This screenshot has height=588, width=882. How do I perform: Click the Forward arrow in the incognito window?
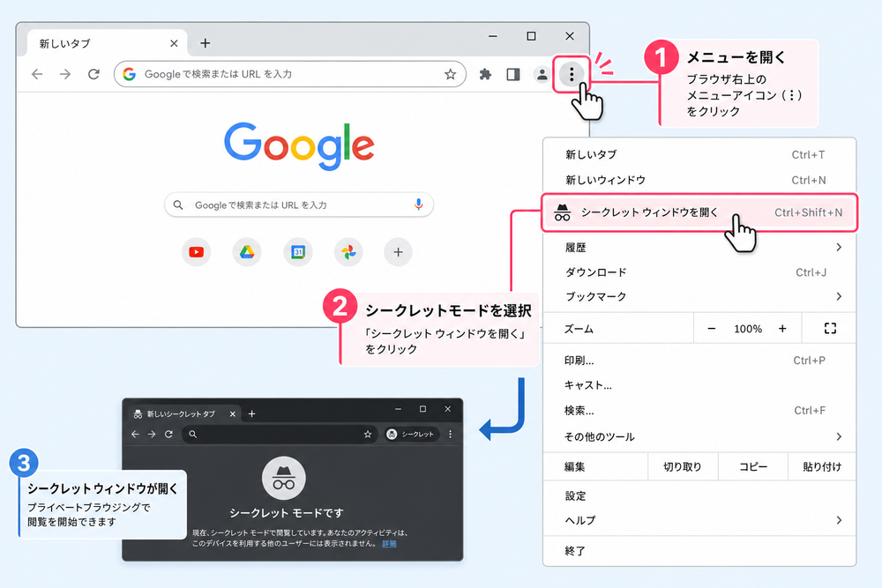click(152, 434)
